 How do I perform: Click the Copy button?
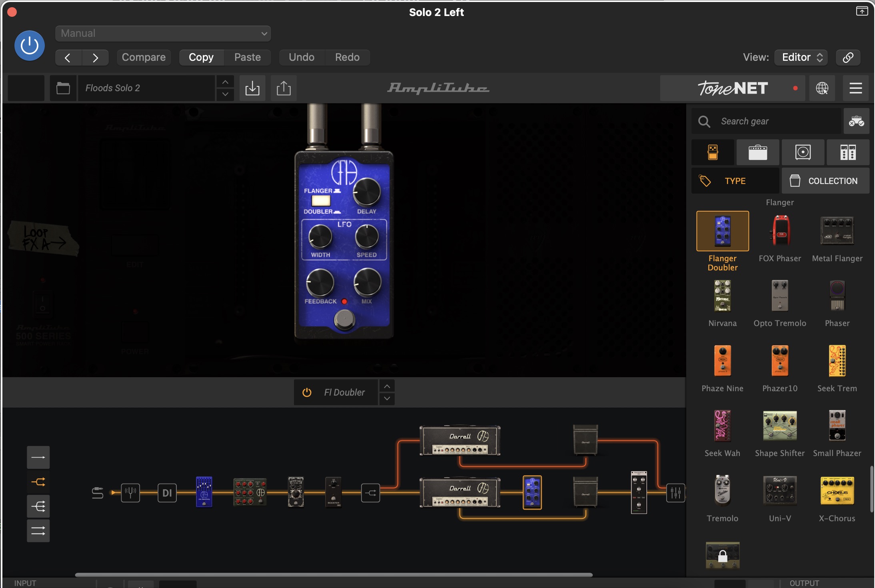pos(201,57)
